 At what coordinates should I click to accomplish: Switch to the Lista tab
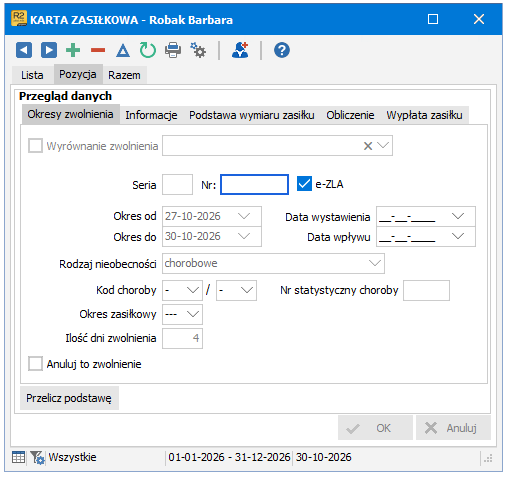(32, 75)
